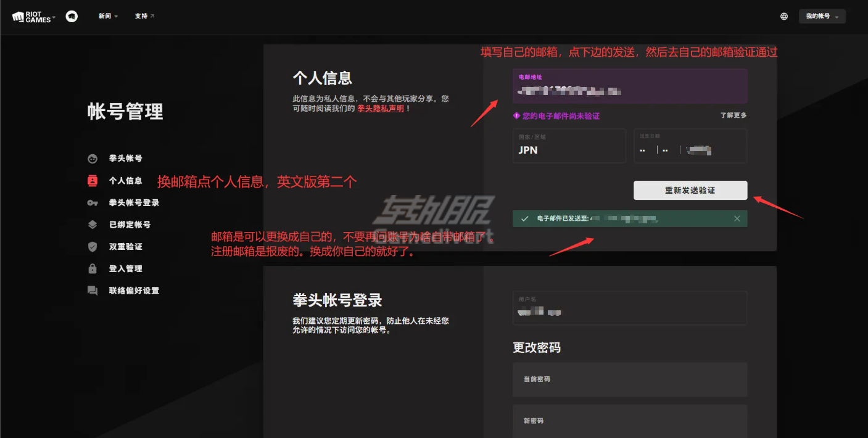
Task: Select 双重验证 in the sidebar
Action: pos(125,247)
